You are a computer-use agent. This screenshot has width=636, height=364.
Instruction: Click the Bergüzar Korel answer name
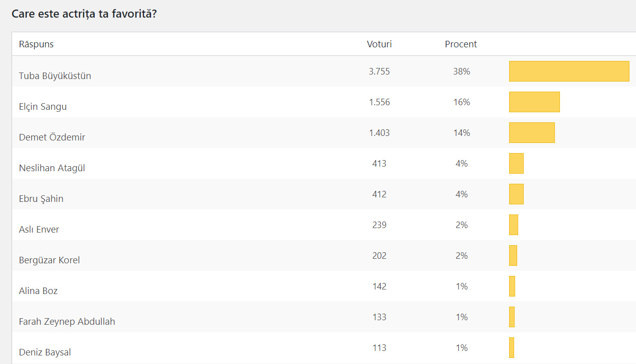(x=49, y=260)
